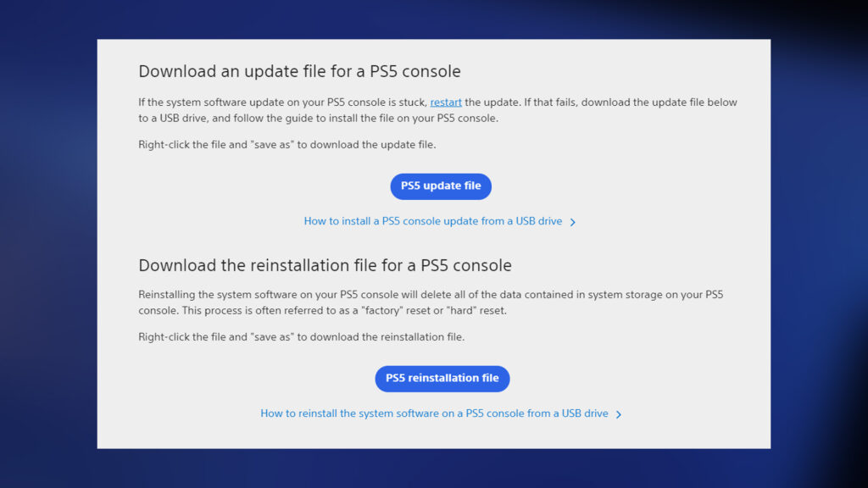Download the PS5 update file
The image size is (868, 488).
point(441,186)
